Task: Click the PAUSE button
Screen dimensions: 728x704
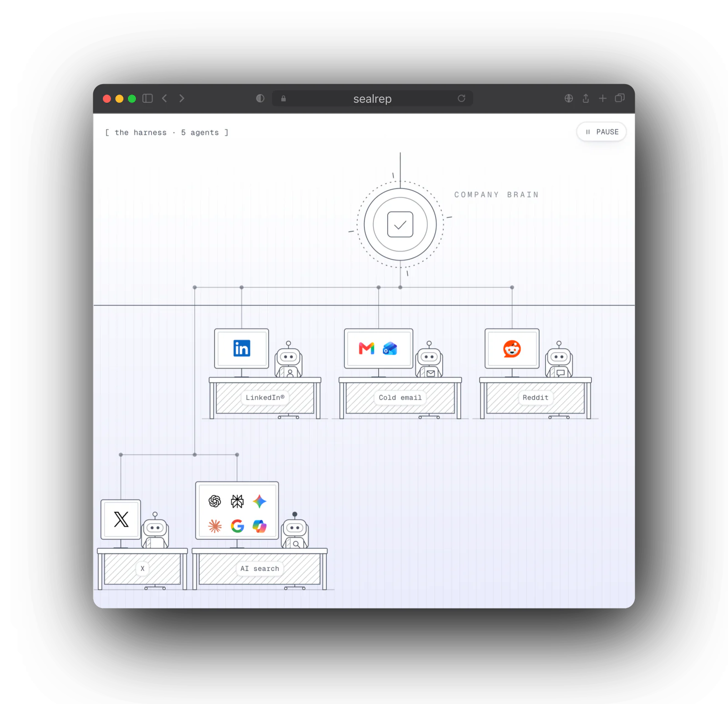Action: pos(601,132)
